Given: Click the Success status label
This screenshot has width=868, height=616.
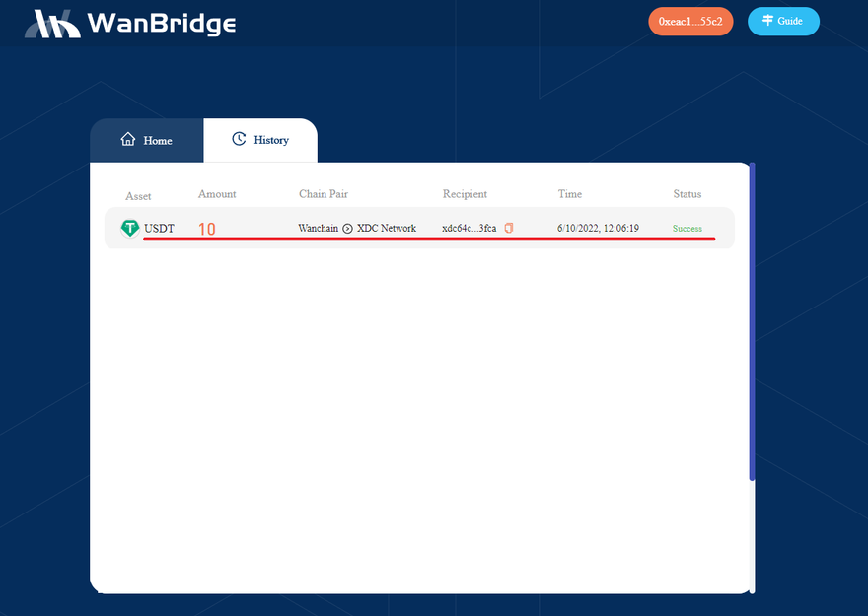Looking at the screenshot, I should (687, 229).
